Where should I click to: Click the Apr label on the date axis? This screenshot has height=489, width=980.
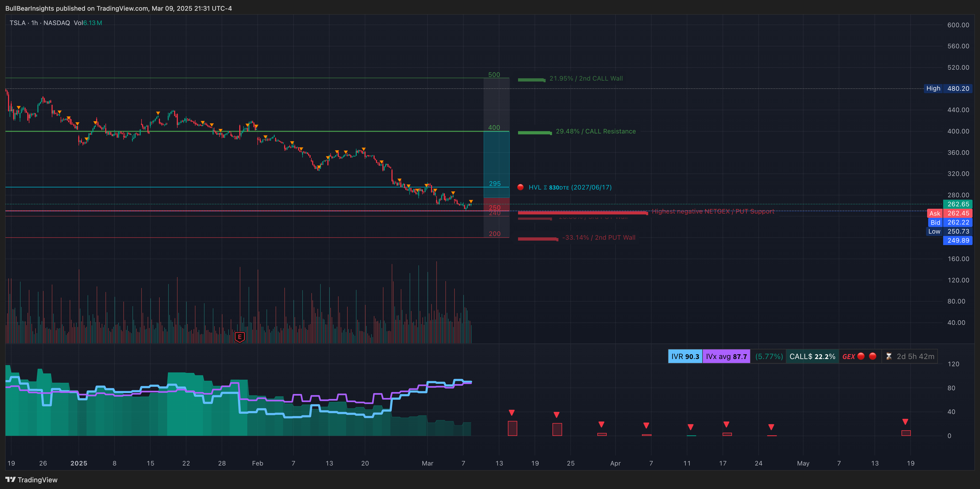tap(615, 463)
